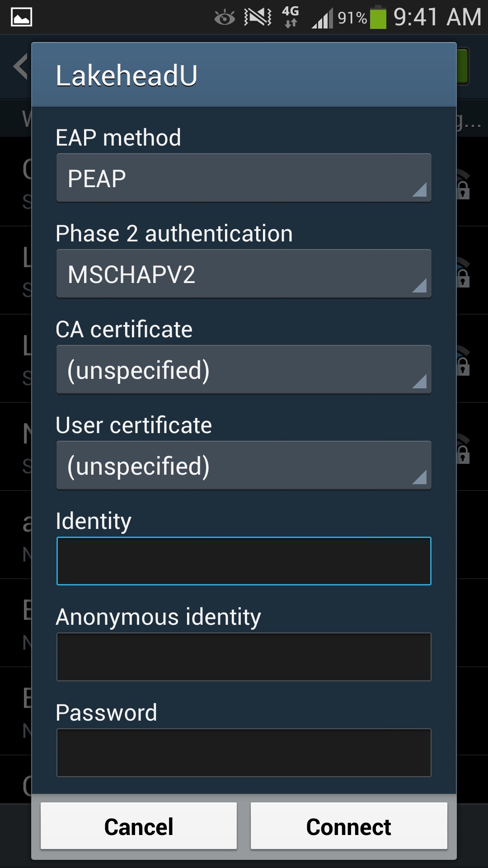
Task: Tap the mute/vibrate status icon
Action: (256, 17)
